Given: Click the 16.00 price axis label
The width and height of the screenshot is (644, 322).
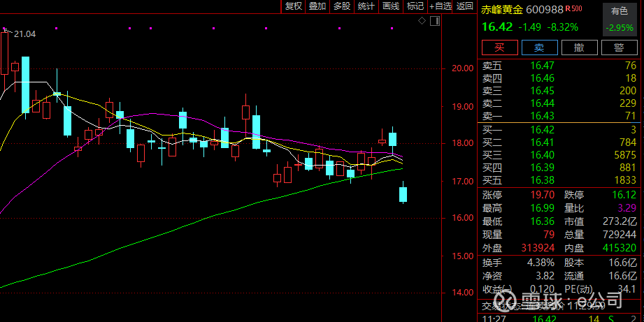Looking at the screenshot, I should 463,218.
